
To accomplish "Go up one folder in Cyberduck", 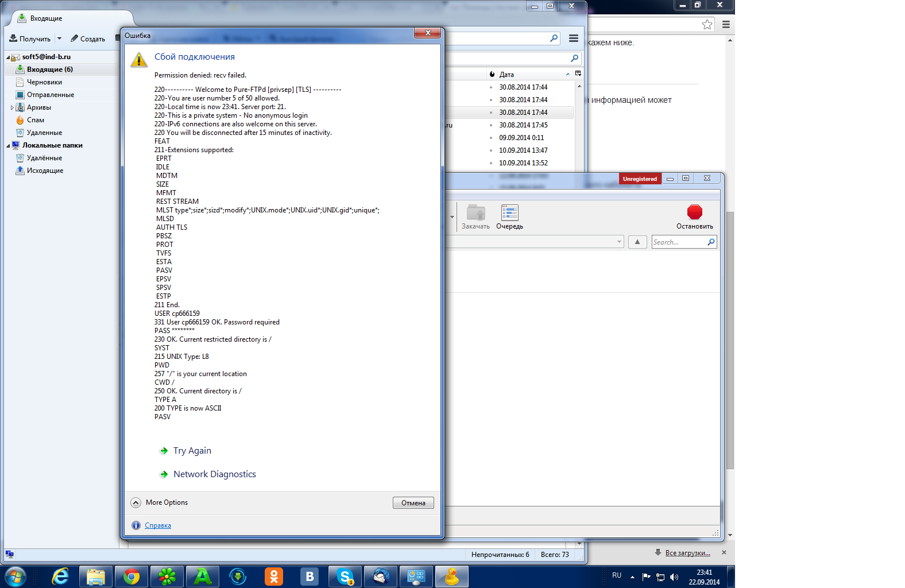I will pos(637,242).
